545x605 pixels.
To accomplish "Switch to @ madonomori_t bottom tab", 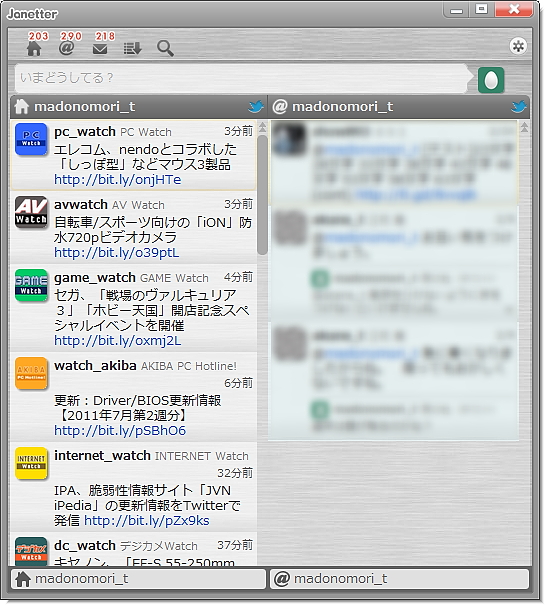I will coord(399,579).
